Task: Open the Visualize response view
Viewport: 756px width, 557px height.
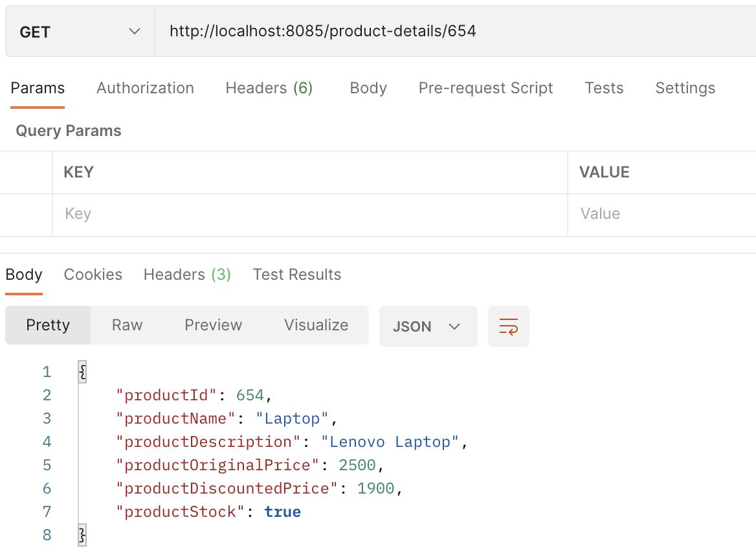Action: pos(316,325)
